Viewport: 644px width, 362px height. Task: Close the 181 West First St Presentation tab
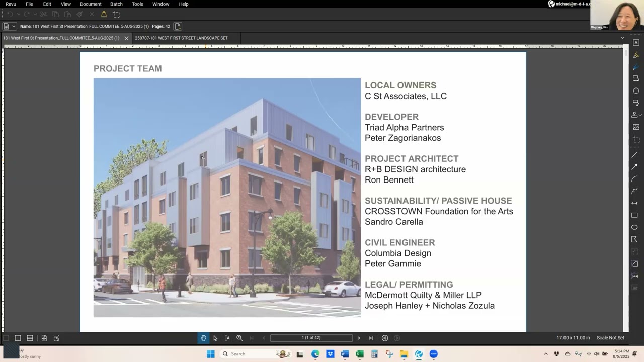click(x=126, y=38)
